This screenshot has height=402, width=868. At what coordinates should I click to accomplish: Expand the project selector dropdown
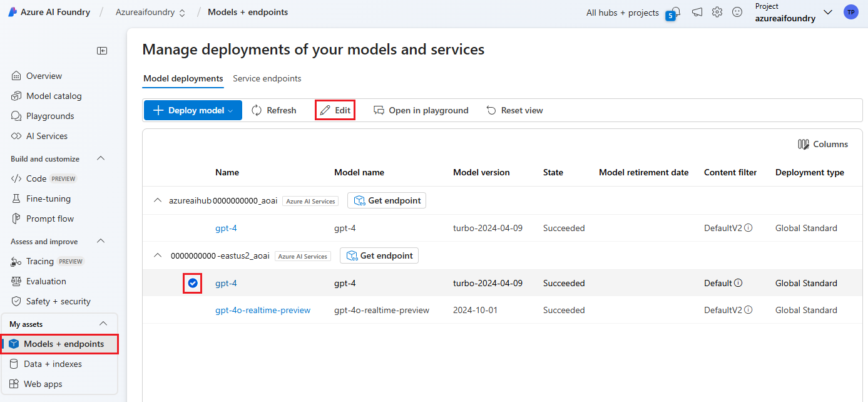tap(828, 12)
